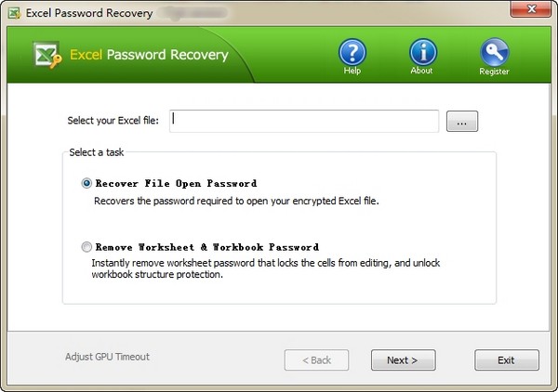Click the Register key icon
Viewport: 558px width, 392px height.
click(x=494, y=52)
